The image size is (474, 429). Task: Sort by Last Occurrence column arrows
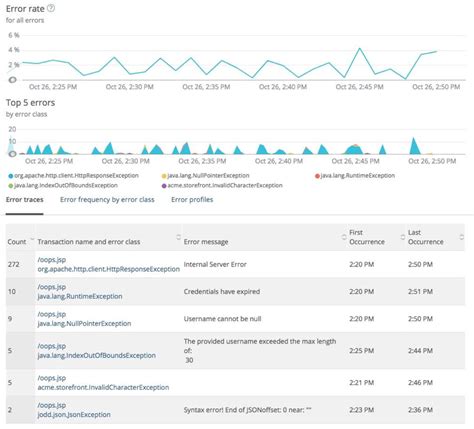[x=462, y=237]
